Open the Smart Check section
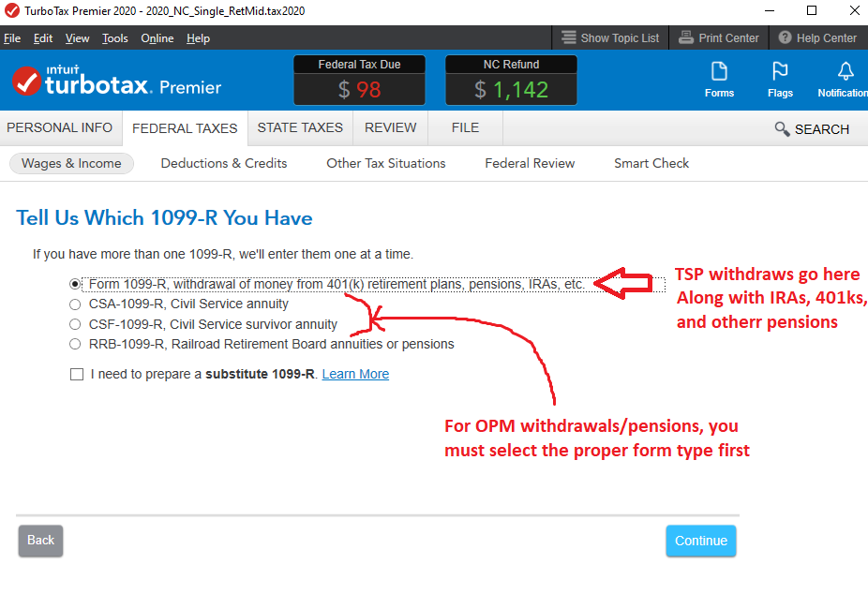 click(x=651, y=163)
